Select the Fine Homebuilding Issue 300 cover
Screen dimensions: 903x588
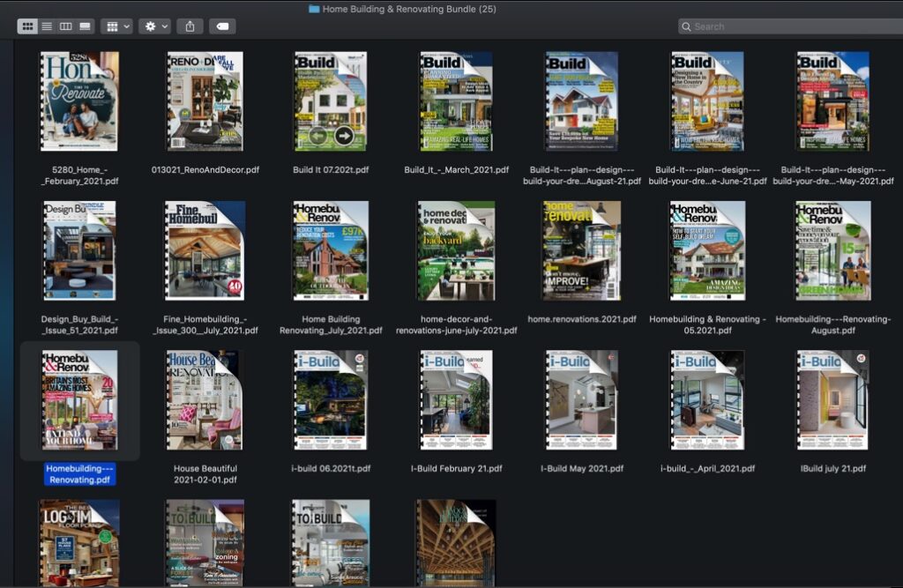click(x=205, y=249)
